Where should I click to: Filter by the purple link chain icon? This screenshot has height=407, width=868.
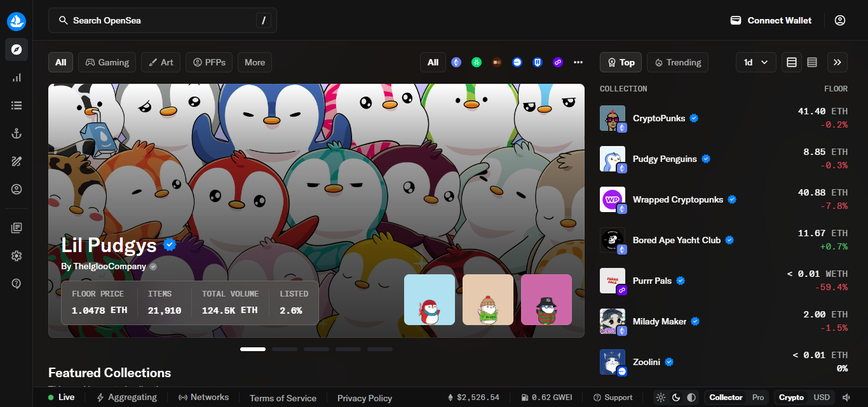pos(558,62)
